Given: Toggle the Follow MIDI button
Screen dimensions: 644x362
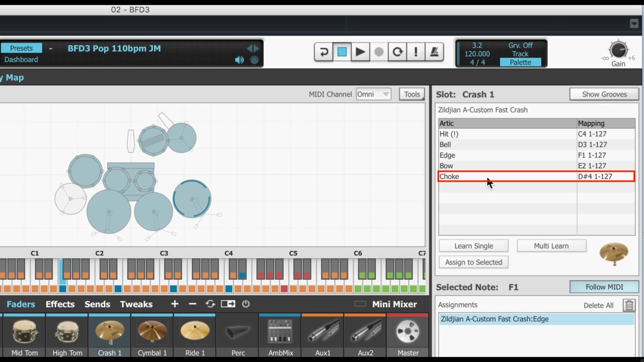Looking at the screenshot, I should pos(604,287).
